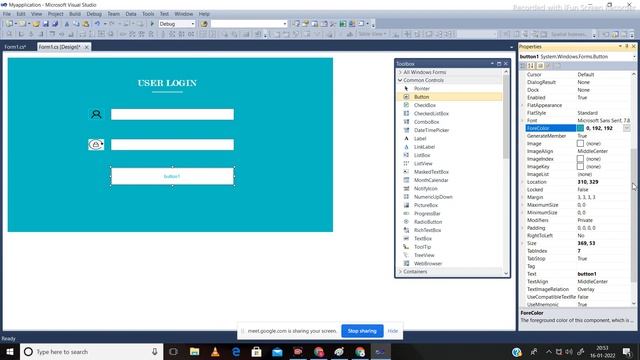Open the Project menu

pyautogui.click(x=56, y=14)
